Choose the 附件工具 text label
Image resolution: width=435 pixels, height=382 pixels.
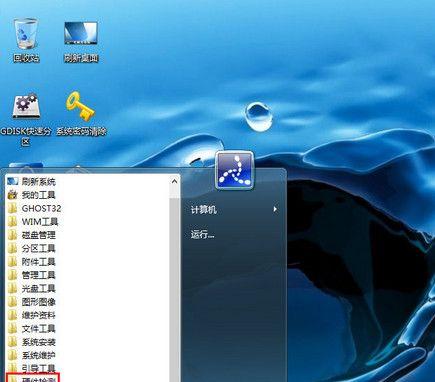point(38,262)
